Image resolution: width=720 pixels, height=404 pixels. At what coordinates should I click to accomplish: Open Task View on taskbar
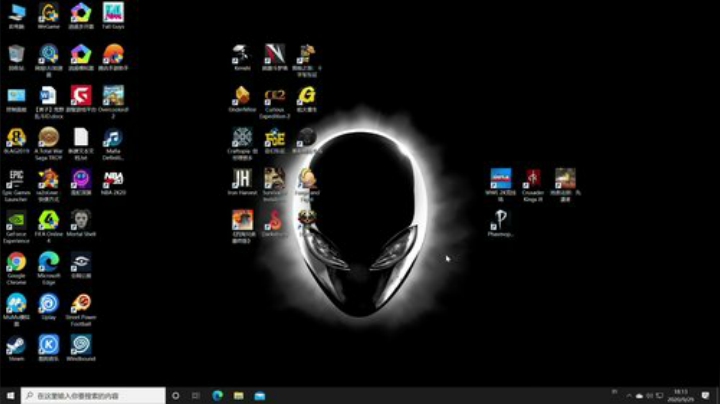point(196,396)
